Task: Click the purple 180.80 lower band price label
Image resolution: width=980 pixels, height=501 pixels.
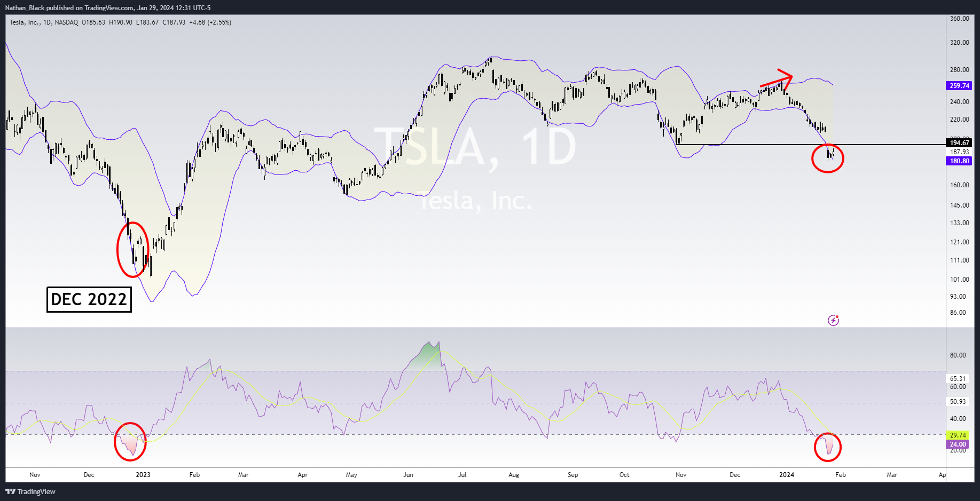Action: 959,161
